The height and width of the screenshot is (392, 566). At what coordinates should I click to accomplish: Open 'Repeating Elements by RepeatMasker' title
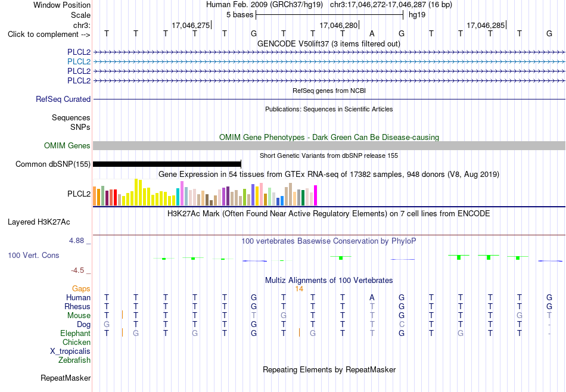coord(329,369)
